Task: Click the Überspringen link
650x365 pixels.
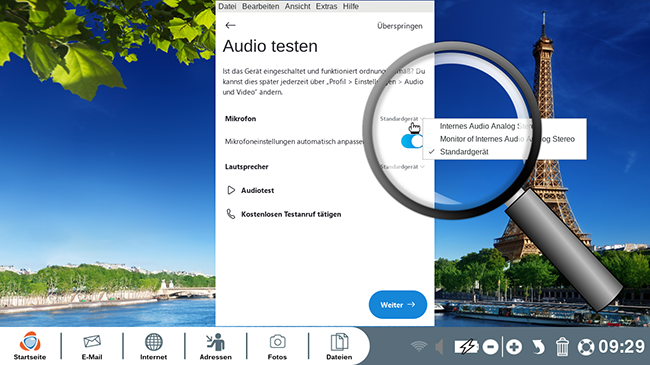Action: pyautogui.click(x=400, y=26)
